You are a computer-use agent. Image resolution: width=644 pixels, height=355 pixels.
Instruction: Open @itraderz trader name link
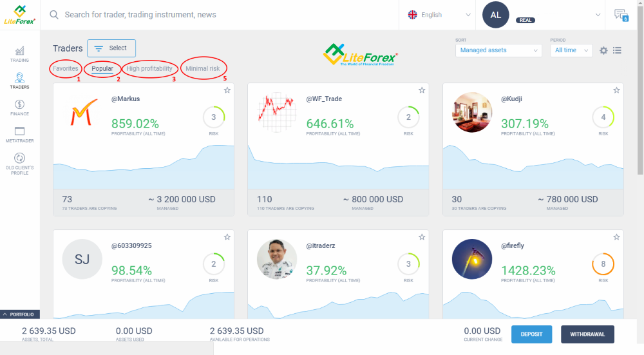tap(320, 245)
